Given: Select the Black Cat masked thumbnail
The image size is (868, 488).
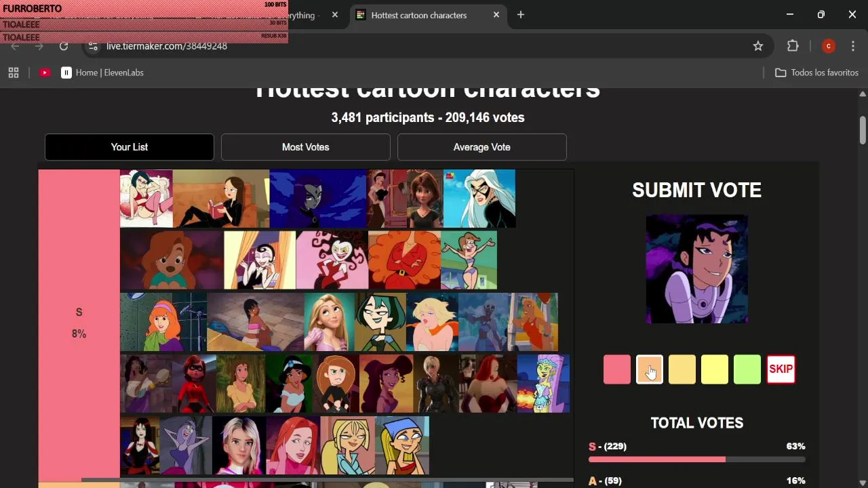Looking at the screenshot, I should coord(479,199).
